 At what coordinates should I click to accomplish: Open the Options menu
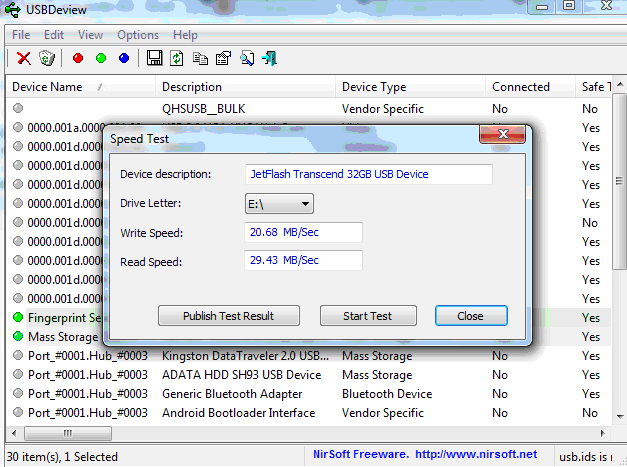138,35
